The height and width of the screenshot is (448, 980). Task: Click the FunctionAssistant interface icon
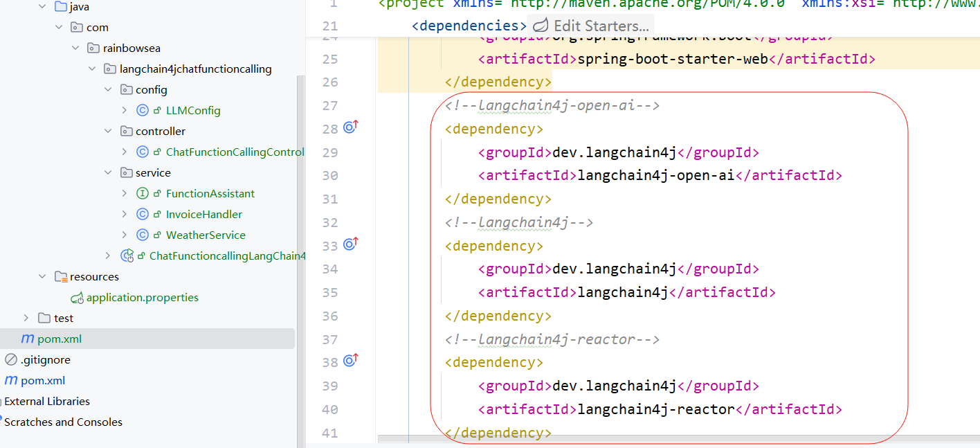(143, 194)
